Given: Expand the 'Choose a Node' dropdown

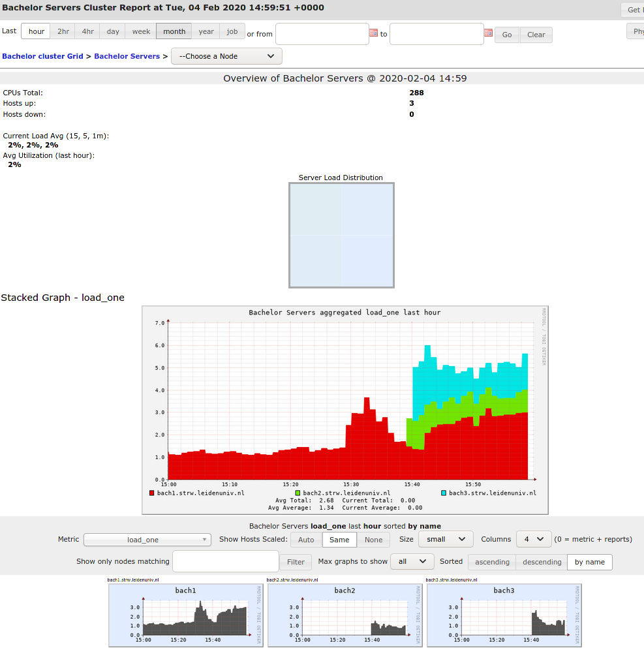Looking at the screenshot, I should (x=226, y=56).
